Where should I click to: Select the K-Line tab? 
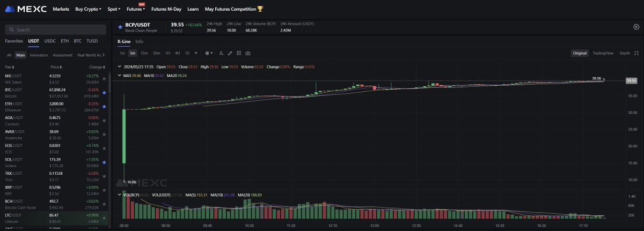(124, 41)
